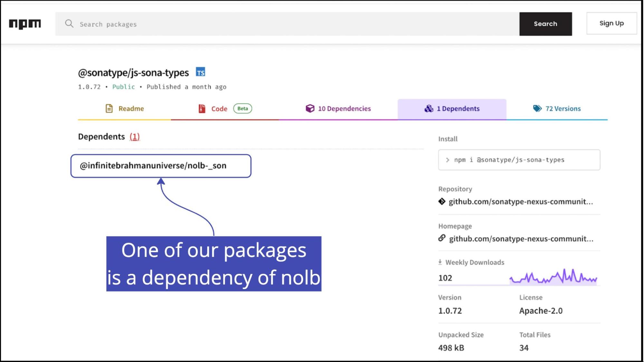Open the @infinitebrahmanuniverse/nolb-_son dependent link
Viewport: 644px width, 362px height.
point(153,166)
